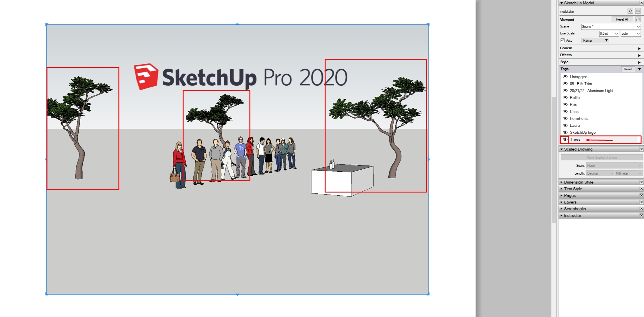This screenshot has width=644, height=317.
Task: Open the Raster render mode dropdown
Action: (x=595, y=41)
